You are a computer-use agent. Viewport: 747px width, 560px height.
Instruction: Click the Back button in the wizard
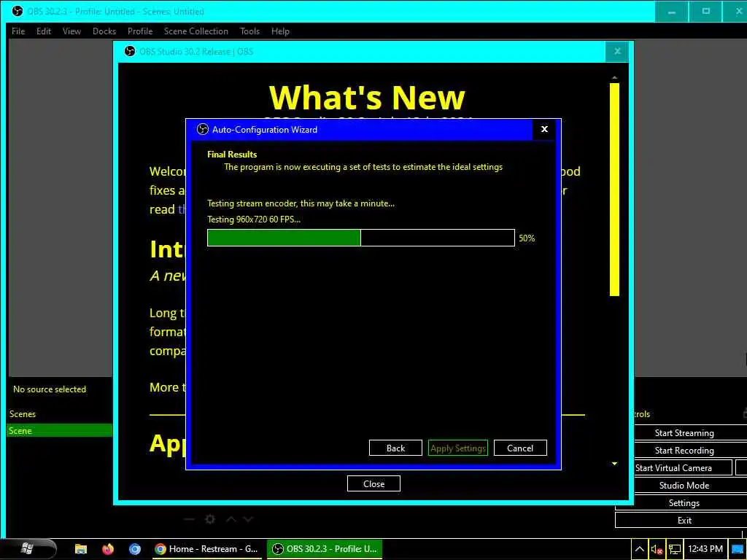[395, 448]
